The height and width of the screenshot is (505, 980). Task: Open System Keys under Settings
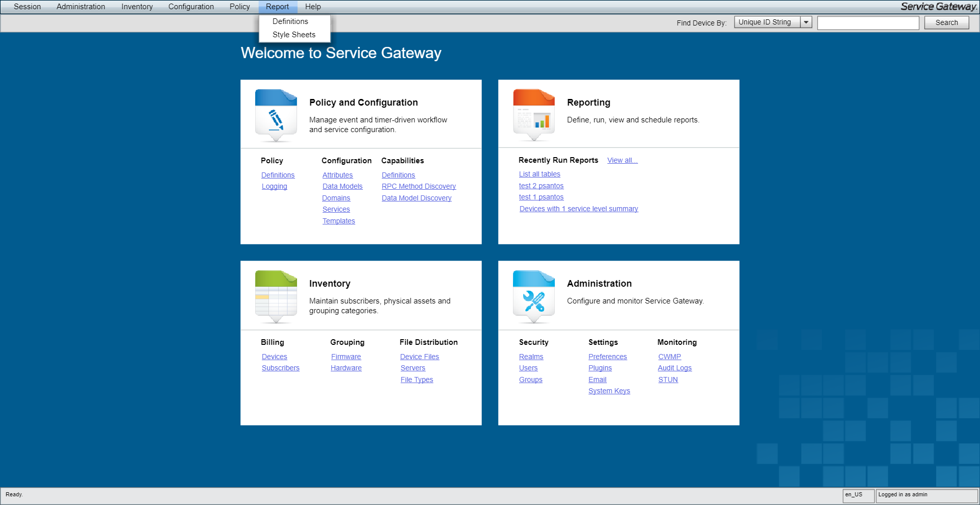pyautogui.click(x=609, y=391)
